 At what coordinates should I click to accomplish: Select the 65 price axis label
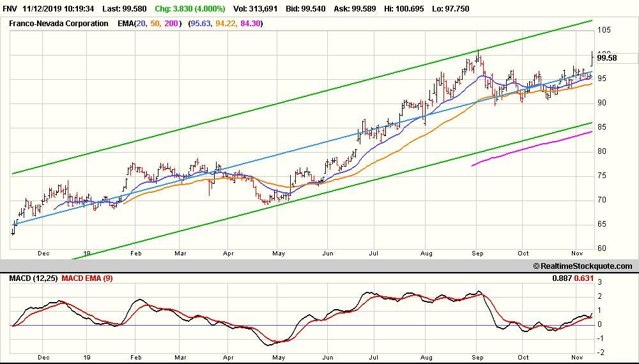pos(601,224)
